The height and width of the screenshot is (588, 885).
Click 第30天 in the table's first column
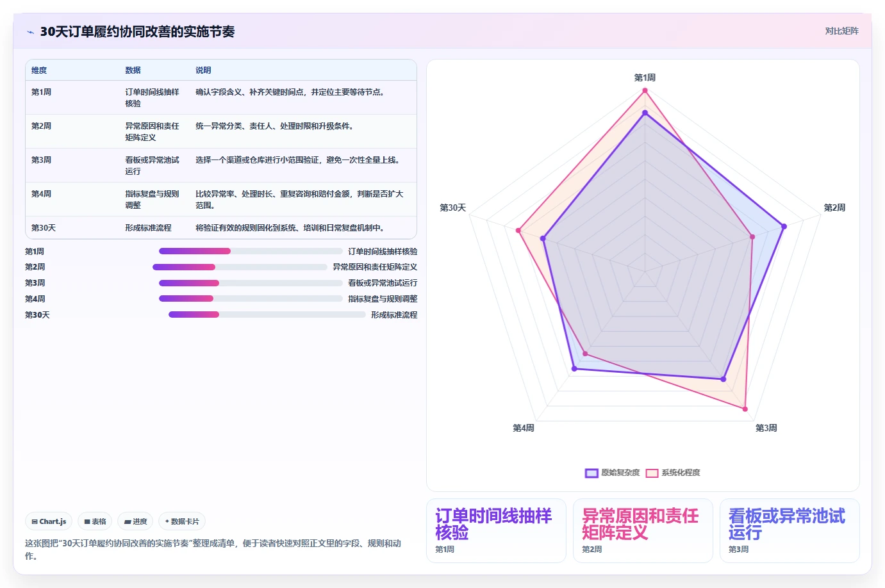[44, 228]
